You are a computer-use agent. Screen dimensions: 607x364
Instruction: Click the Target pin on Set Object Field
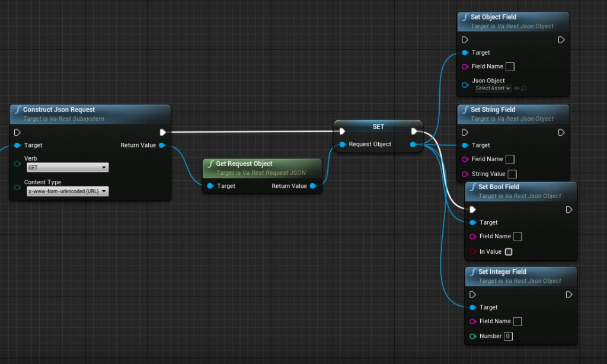(465, 53)
